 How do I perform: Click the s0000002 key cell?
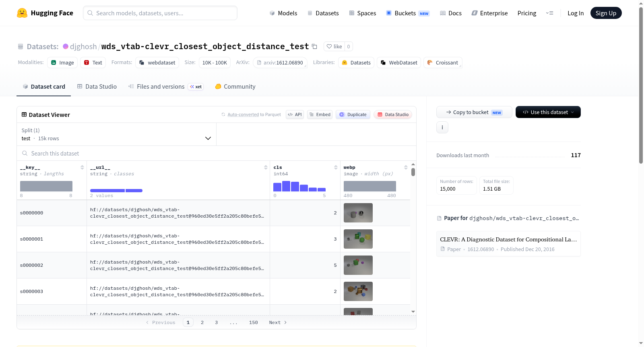(52, 265)
